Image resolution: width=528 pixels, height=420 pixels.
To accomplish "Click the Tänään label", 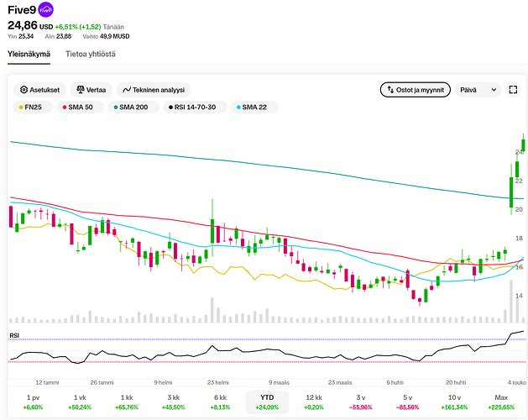I will pyautogui.click(x=113, y=27).
